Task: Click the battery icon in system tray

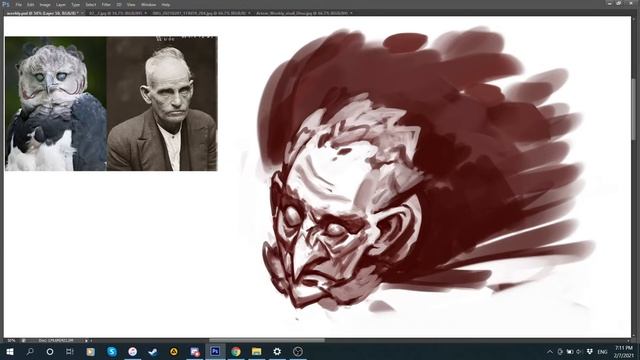Action: 570,351
